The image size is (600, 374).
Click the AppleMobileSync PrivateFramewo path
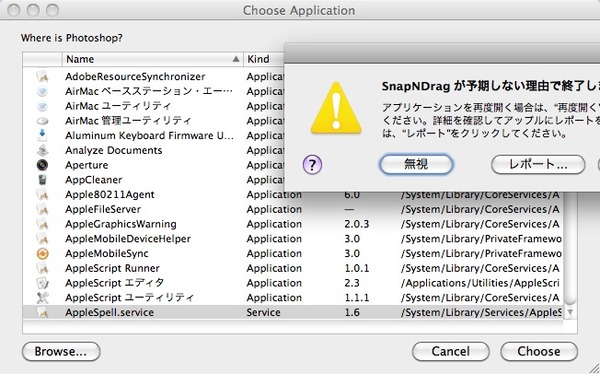coord(481,253)
